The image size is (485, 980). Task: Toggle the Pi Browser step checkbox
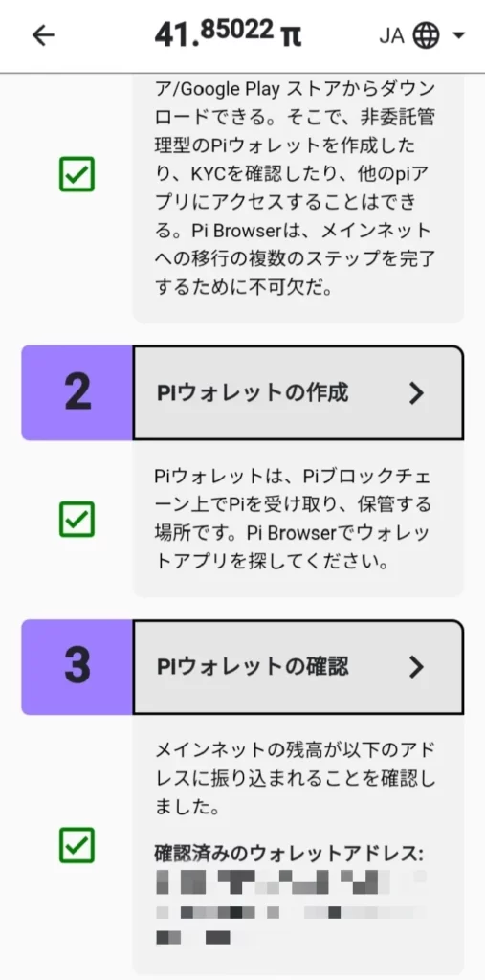pos(77,174)
